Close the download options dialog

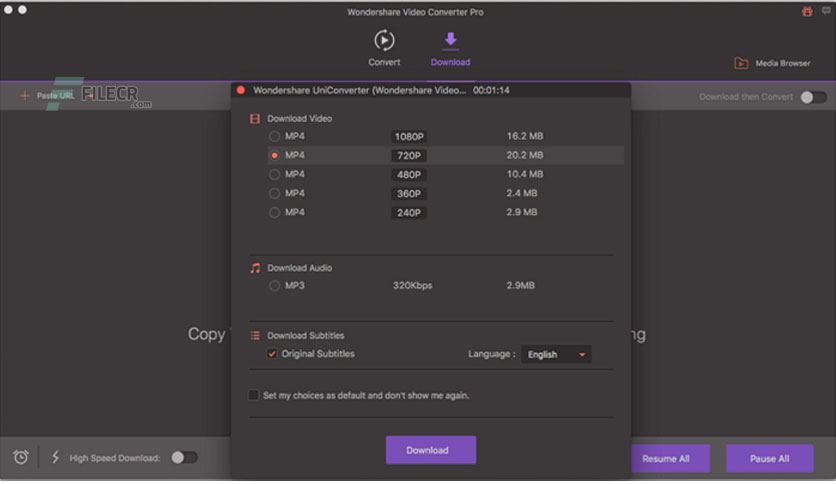pyautogui.click(x=241, y=90)
